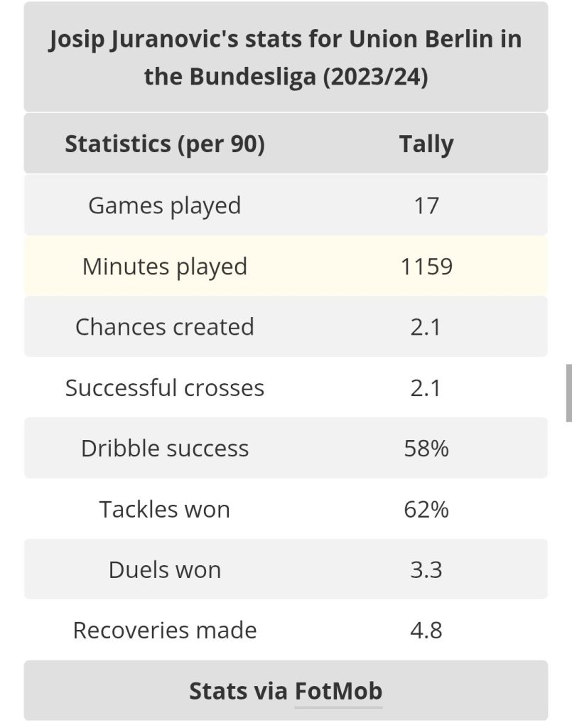Click the 3.3 duels won value
The width and height of the screenshot is (572, 728).
(x=426, y=569)
